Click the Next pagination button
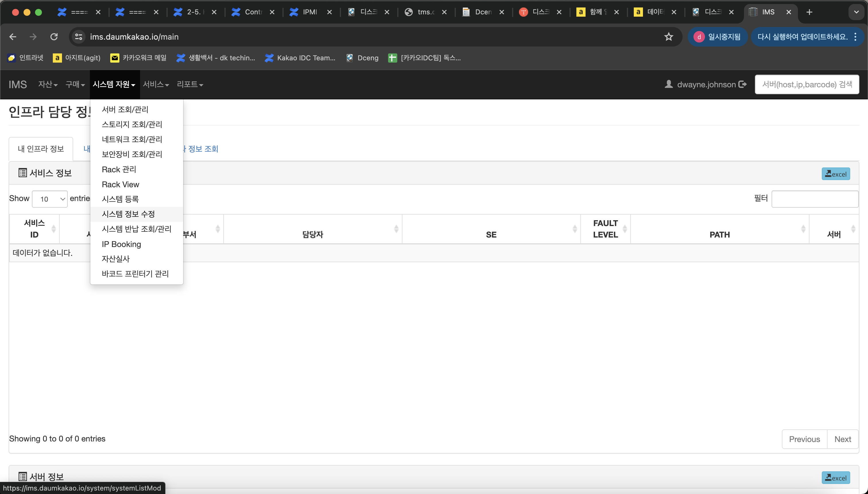The height and width of the screenshot is (494, 868). [843, 439]
